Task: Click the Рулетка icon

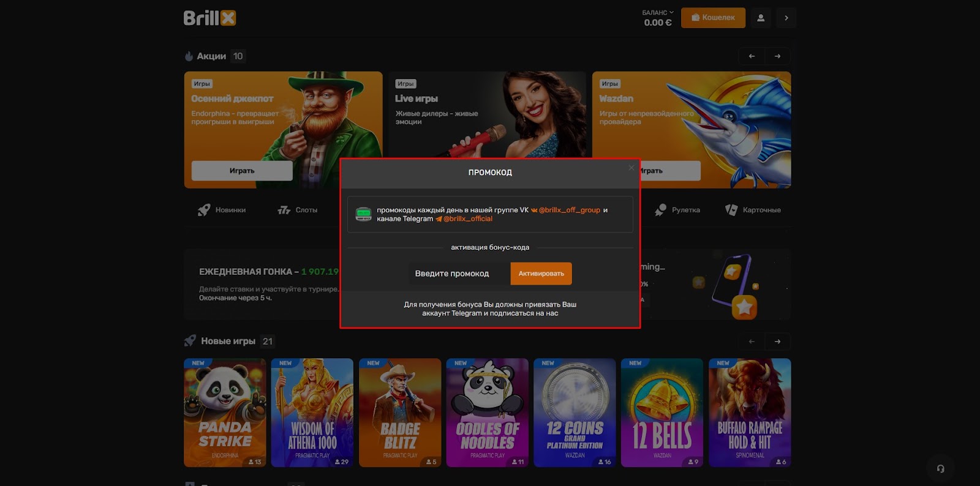Action: click(660, 210)
